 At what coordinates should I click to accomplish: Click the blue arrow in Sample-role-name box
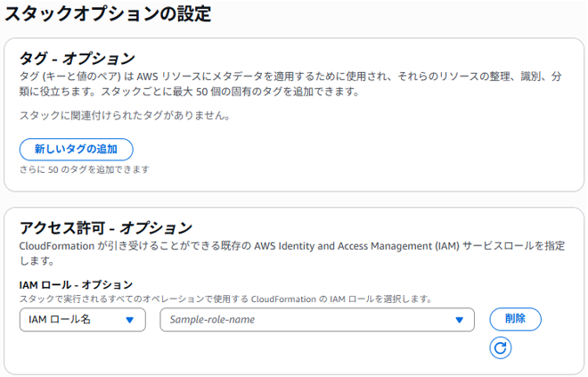pyautogui.click(x=459, y=320)
